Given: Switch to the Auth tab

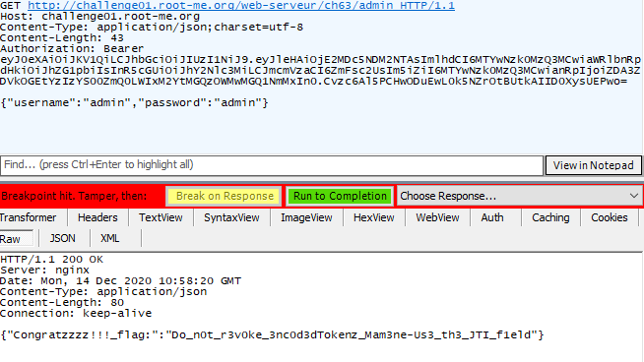Looking at the screenshot, I should pos(492,217).
